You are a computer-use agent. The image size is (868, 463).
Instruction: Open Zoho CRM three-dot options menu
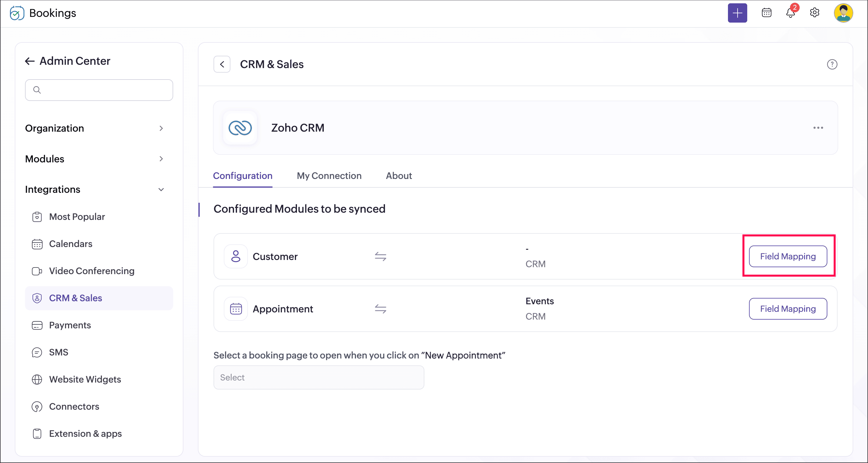click(818, 128)
